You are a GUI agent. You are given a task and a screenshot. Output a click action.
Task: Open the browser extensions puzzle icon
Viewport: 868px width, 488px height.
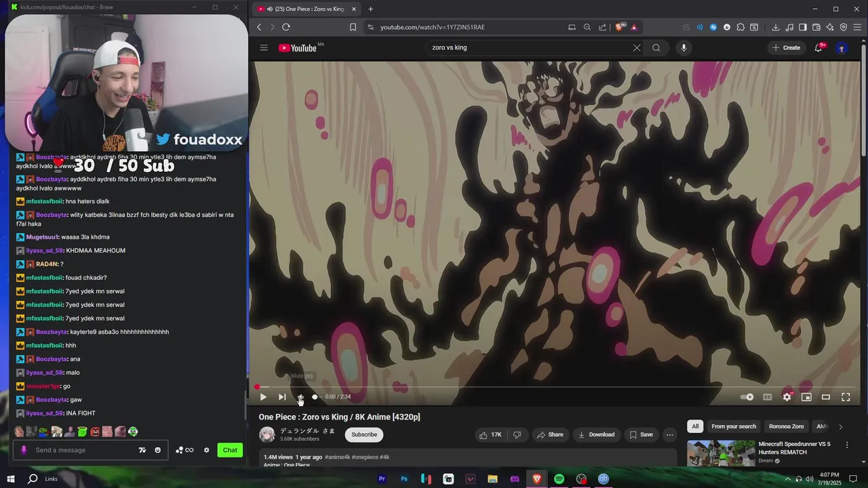[741, 27]
